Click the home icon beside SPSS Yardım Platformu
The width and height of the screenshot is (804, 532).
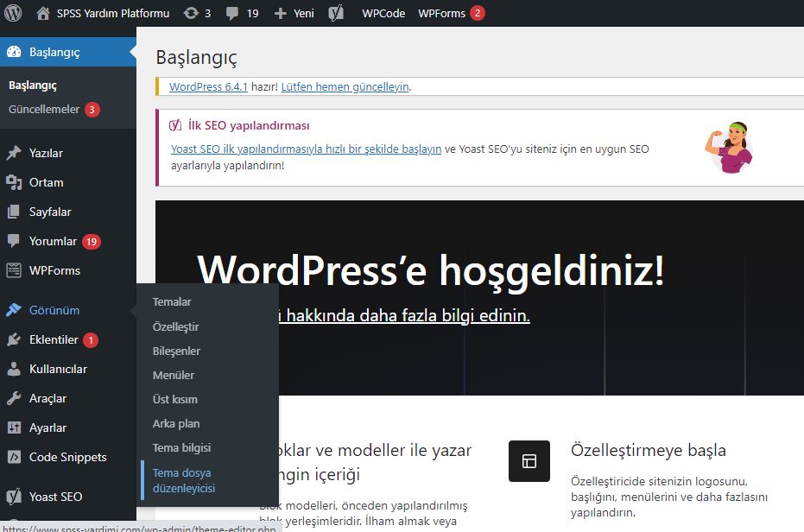pos(43,13)
